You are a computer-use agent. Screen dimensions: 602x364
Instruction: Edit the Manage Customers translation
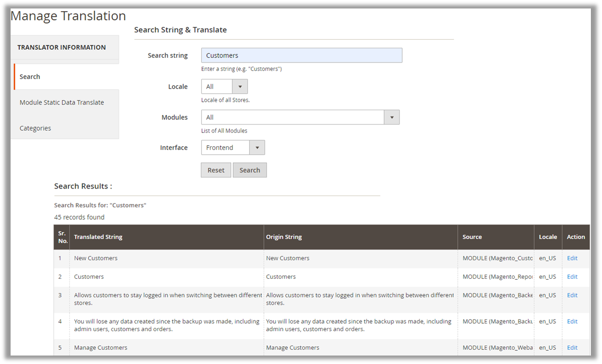click(x=572, y=348)
